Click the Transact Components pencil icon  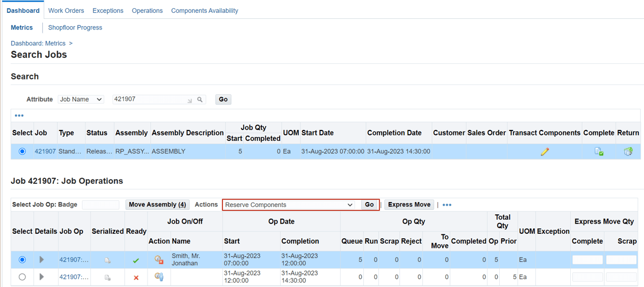(x=545, y=152)
